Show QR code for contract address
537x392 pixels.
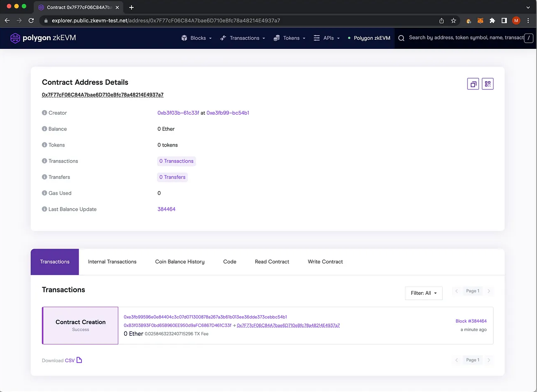(487, 84)
